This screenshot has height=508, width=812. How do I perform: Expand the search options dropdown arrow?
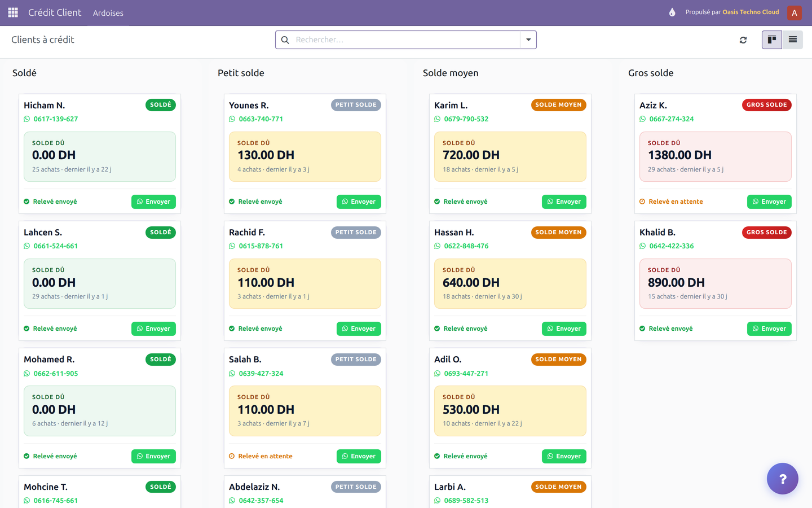[x=528, y=40]
